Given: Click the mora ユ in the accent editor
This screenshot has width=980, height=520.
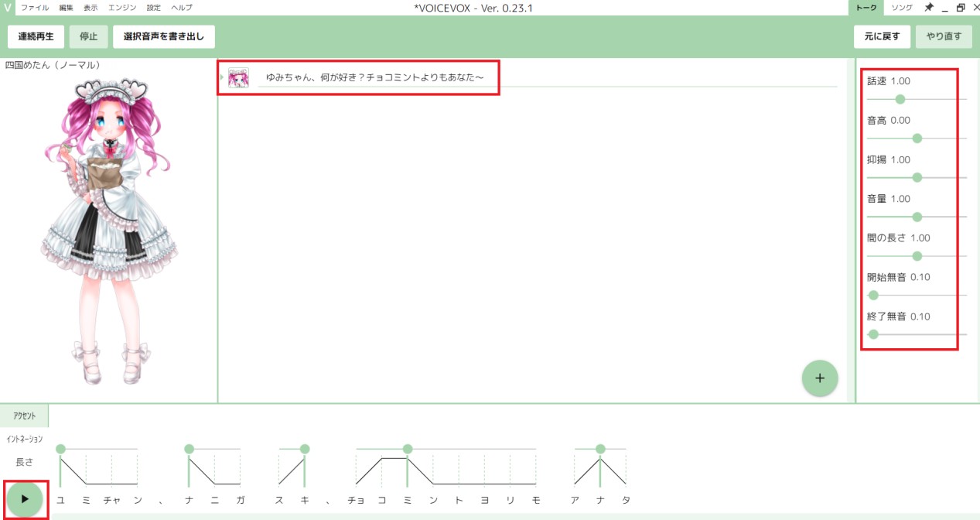Looking at the screenshot, I should 60,500.
